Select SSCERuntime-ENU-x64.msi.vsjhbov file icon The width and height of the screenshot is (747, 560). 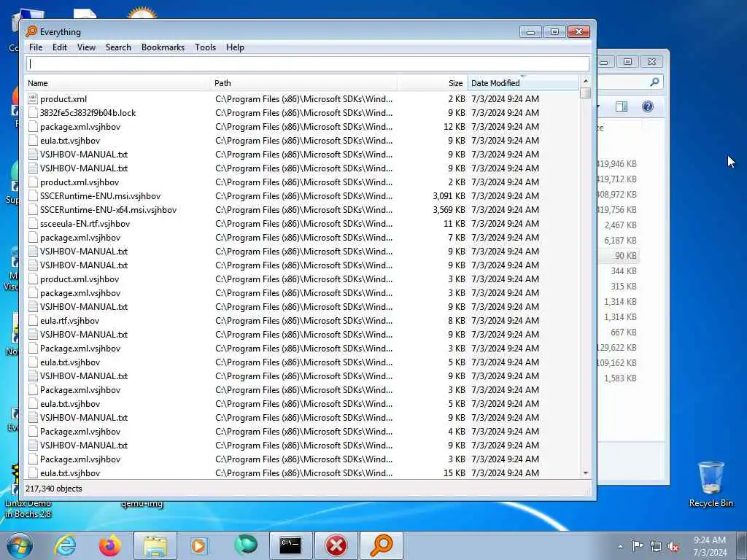(32, 209)
